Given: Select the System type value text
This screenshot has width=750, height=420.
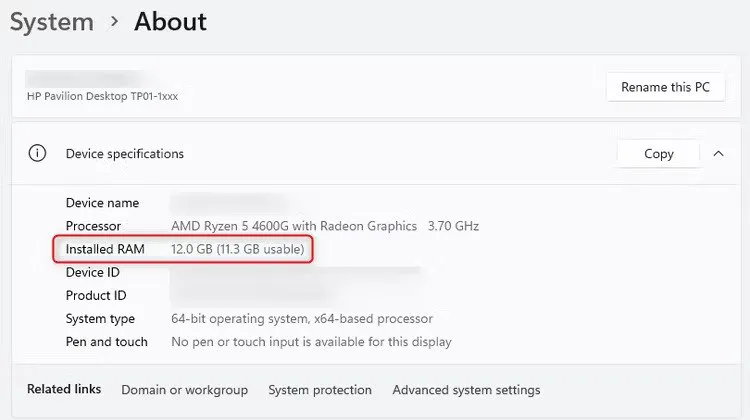Looking at the screenshot, I should (302, 319).
